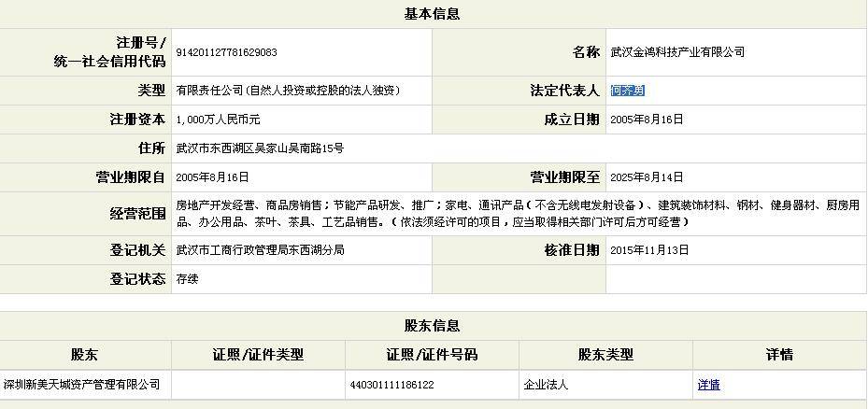Click the 股东信息 section header
This screenshot has width=868, height=409.
pos(432,326)
